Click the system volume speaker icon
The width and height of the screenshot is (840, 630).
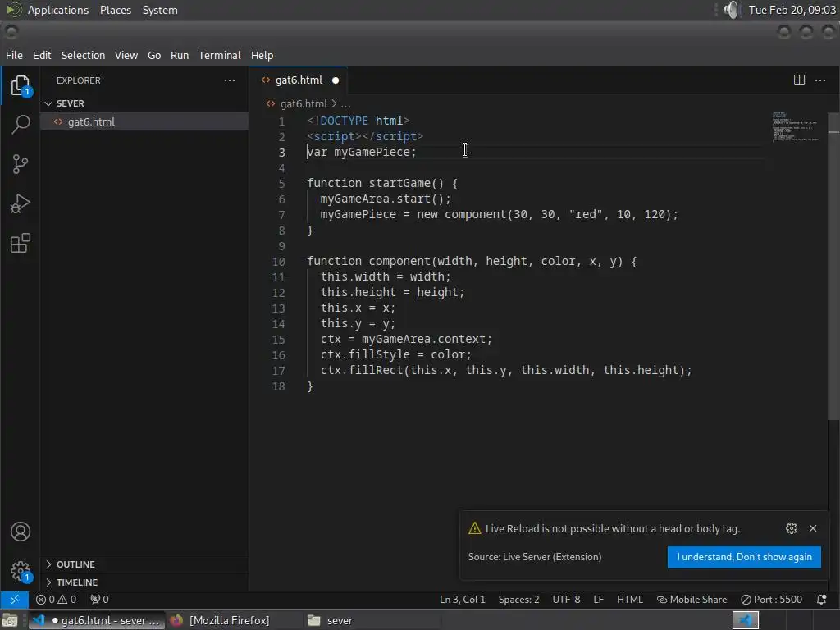(731, 10)
